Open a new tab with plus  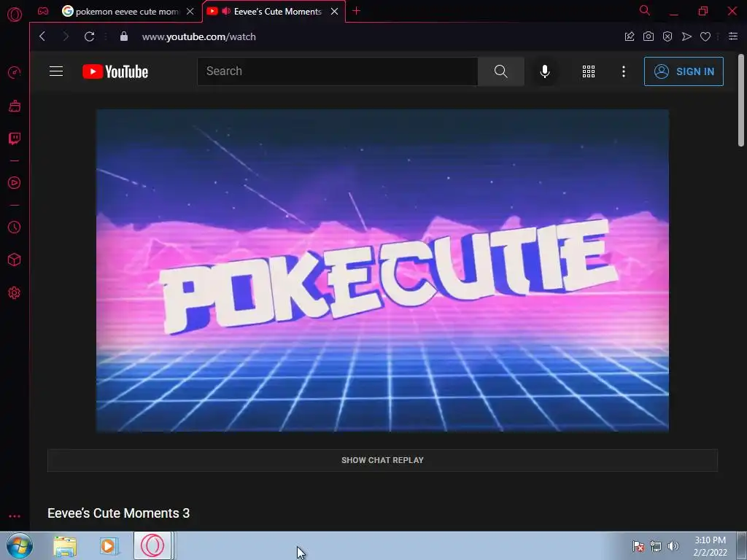[x=356, y=11]
